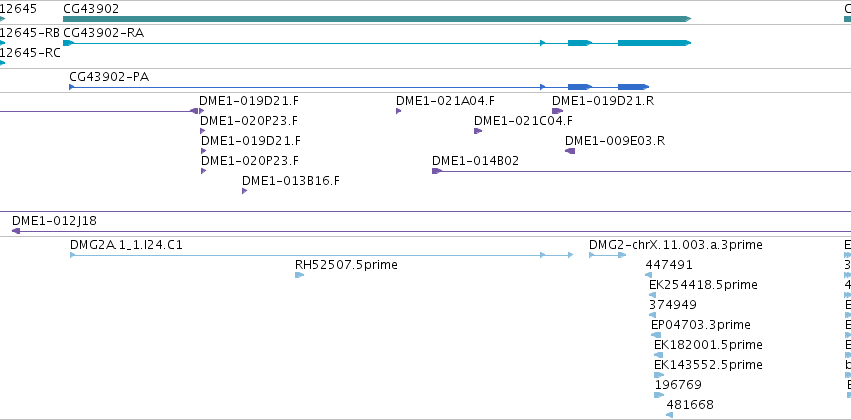Click the 196769 feature label

click(678, 385)
